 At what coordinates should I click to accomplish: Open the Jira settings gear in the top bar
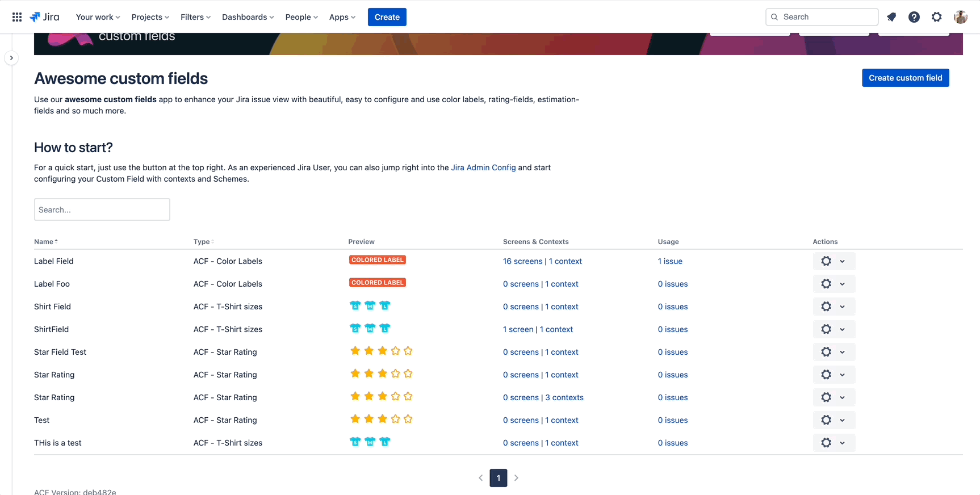pos(937,17)
